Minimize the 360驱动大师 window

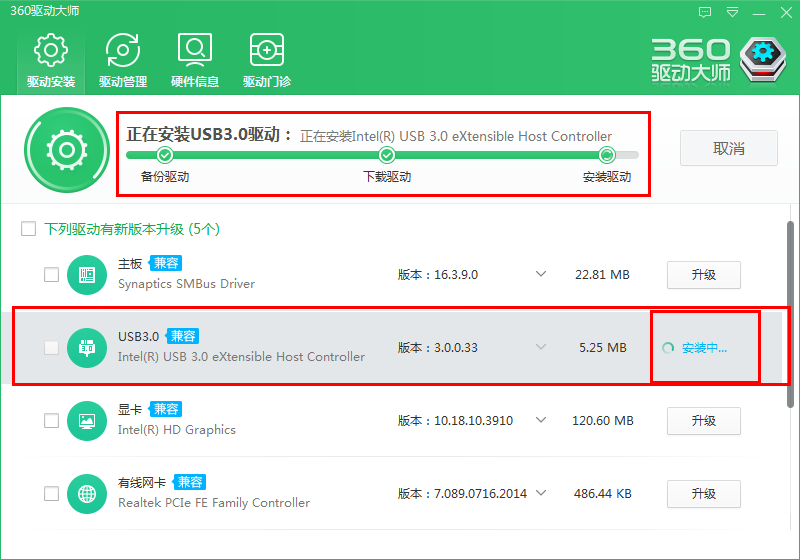pyautogui.click(x=759, y=13)
